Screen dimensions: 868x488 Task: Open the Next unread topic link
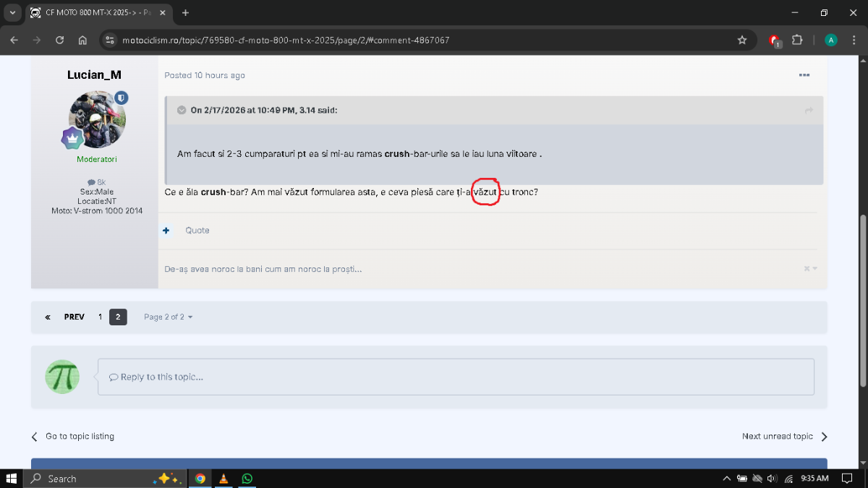click(x=778, y=437)
